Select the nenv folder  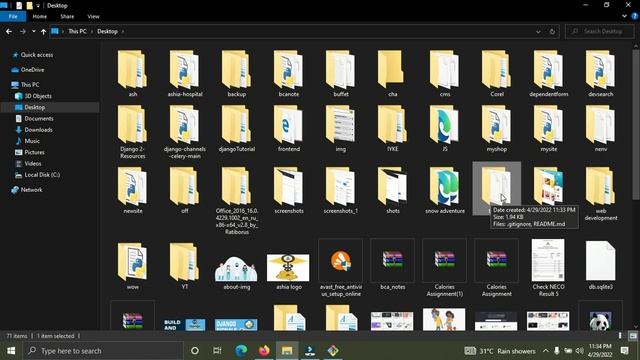(x=600, y=129)
